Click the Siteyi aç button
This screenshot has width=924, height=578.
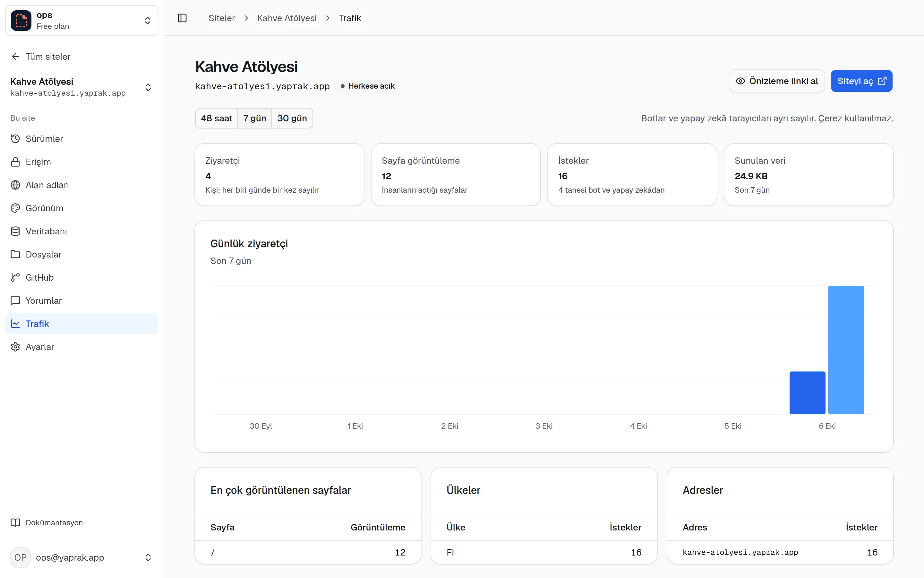tap(861, 81)
